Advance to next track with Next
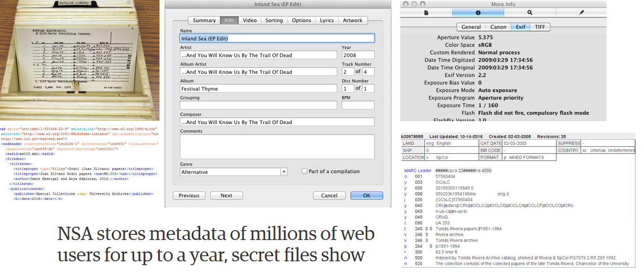The width and height of the screenshot is (644, 277). 226,195
